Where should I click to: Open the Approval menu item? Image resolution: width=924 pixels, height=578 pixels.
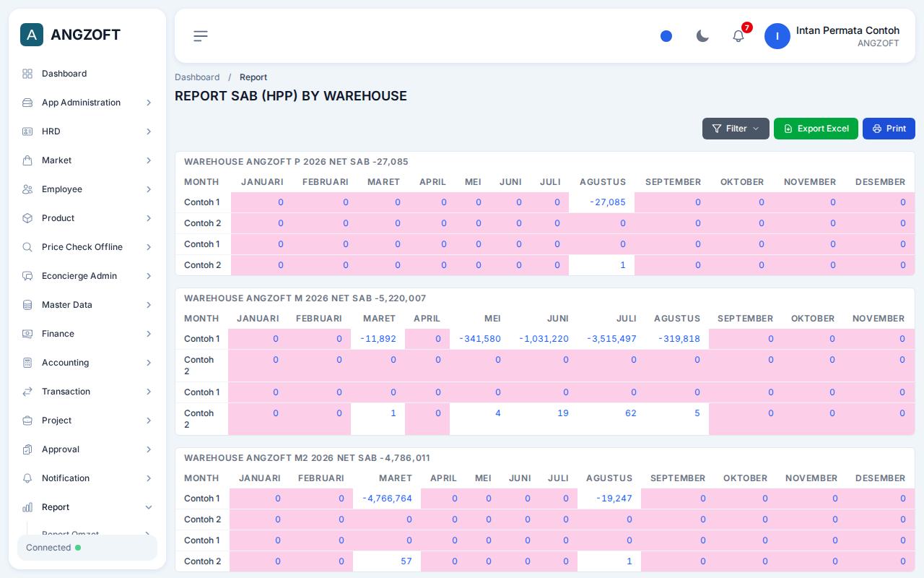pyautogui.click(x=87, y=449)
